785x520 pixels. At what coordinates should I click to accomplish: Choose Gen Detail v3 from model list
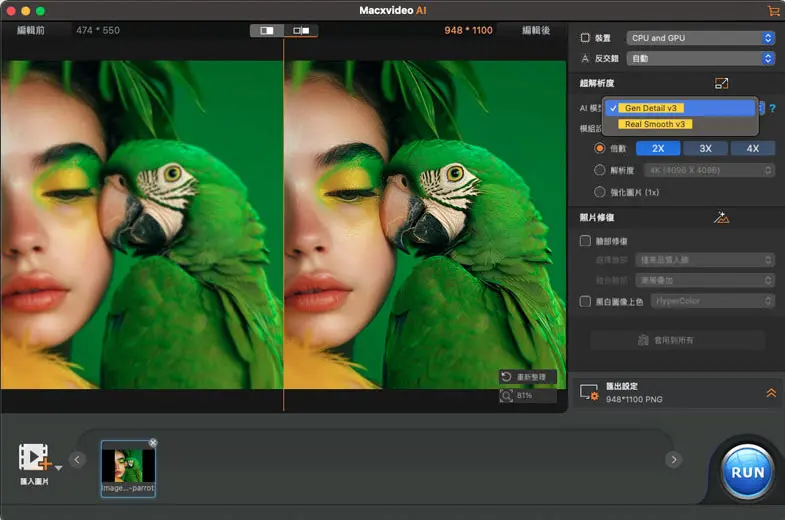click(651, 108)
